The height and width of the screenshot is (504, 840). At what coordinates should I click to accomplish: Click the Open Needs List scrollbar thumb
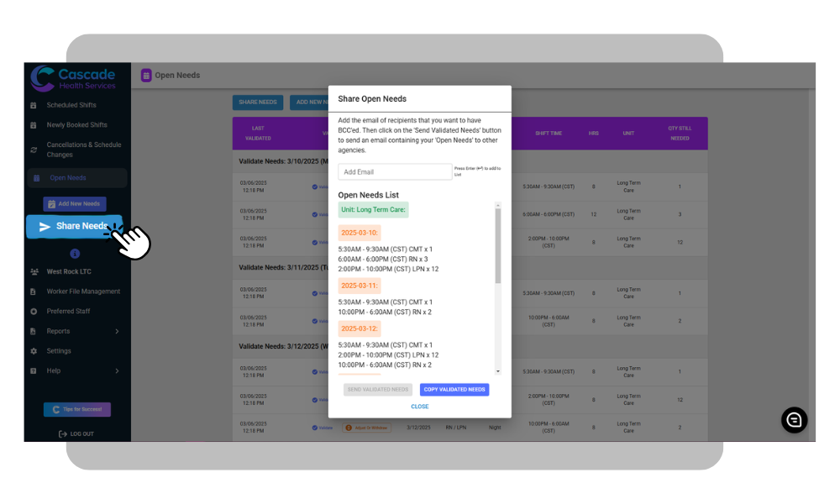[497, 246]
